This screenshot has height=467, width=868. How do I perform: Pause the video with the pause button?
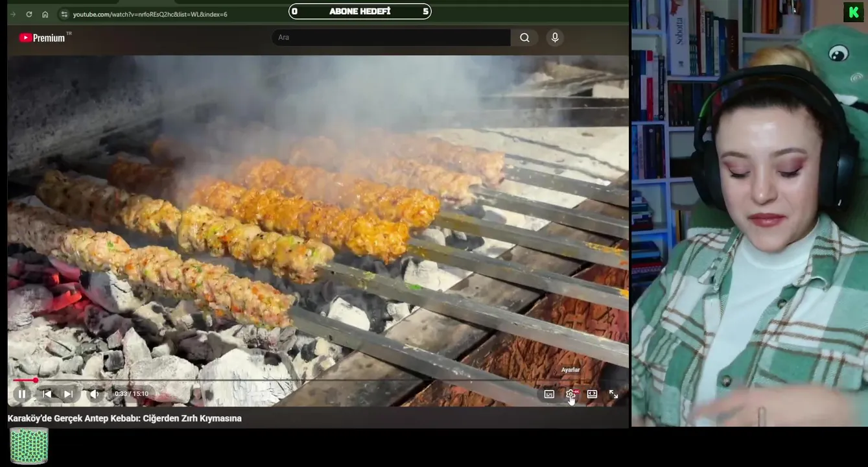tap(22, 394)
